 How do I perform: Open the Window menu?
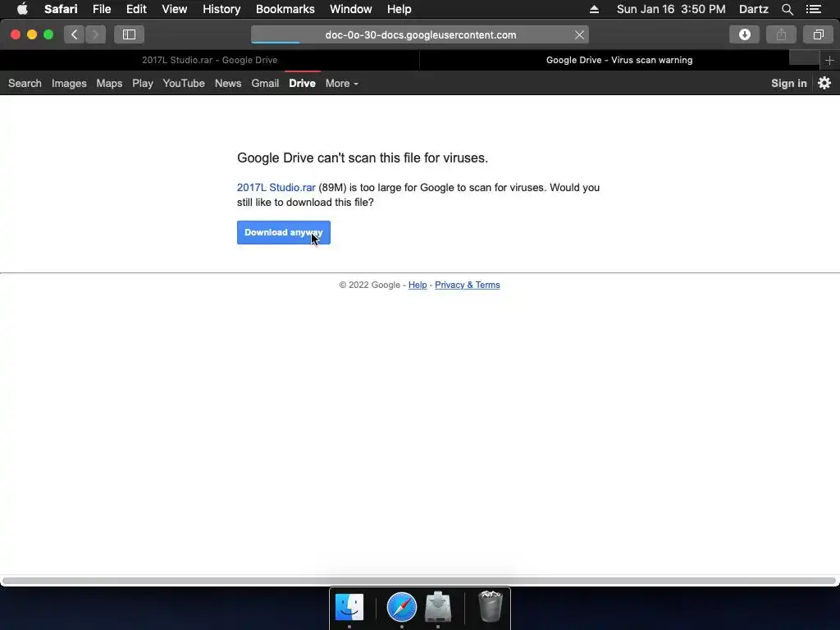(351, 9)
